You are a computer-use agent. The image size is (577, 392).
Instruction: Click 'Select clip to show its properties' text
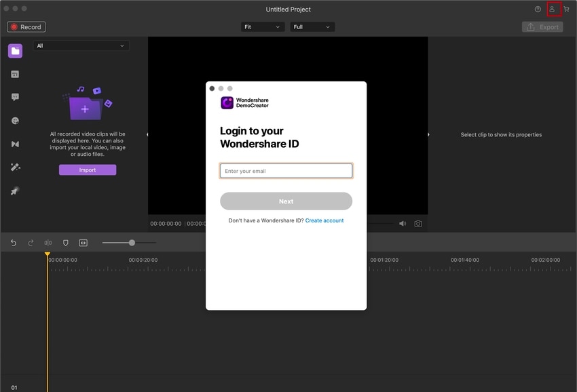[x=501, y=134]
